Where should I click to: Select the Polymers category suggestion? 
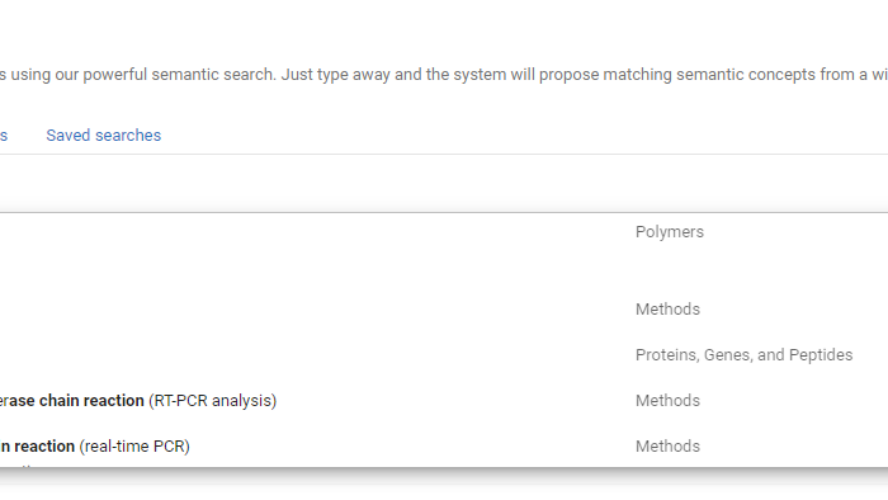pyautogui.click(x=669, y=232)
